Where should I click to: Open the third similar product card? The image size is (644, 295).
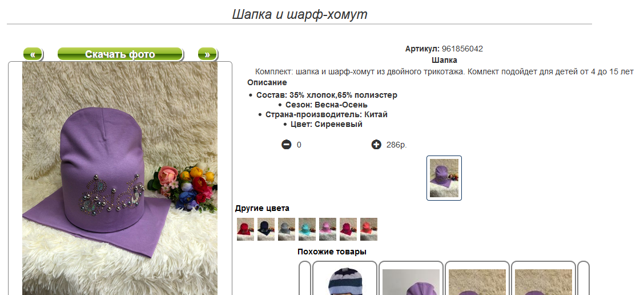tap(477, 278)
